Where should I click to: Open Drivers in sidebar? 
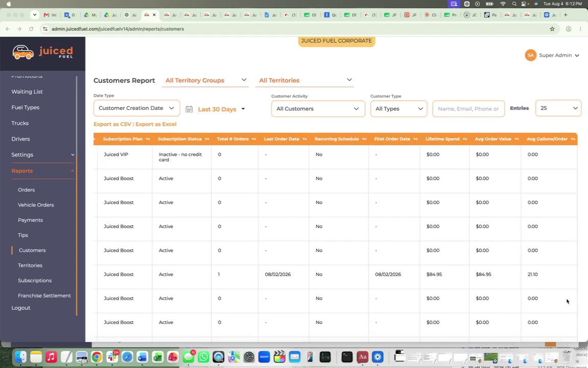[x=20, y=139]
